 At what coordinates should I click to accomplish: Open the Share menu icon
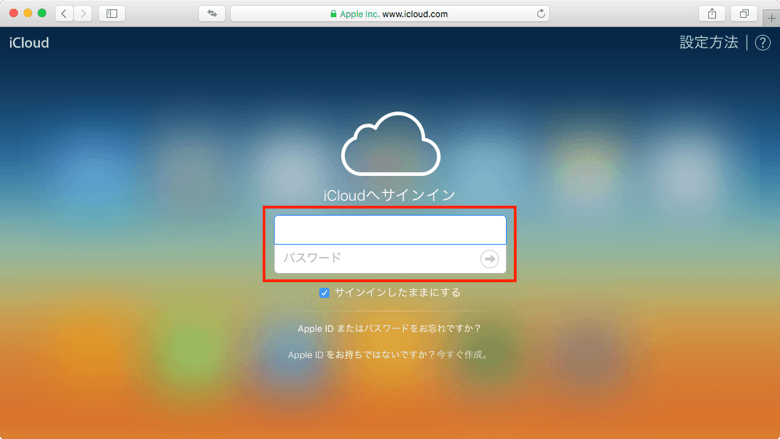pyautogui.click(x=712, y=13)
